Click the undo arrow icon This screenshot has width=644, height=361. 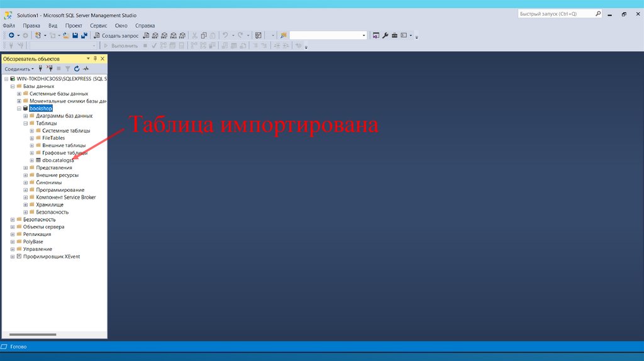tap(225, 35)
